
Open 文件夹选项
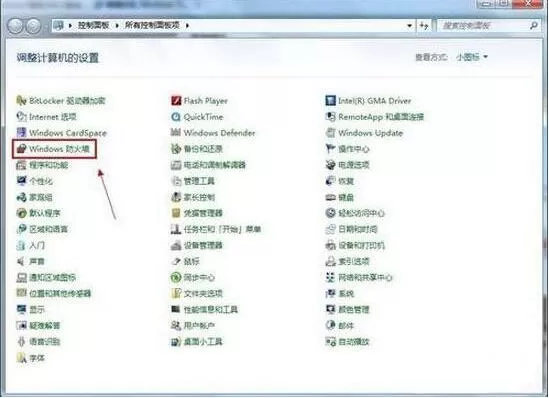(x=197, y=293)
